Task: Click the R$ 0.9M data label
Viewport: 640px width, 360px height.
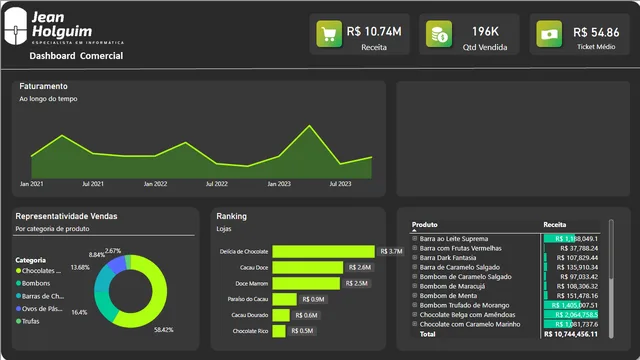Action: click(x=313, y=299)
